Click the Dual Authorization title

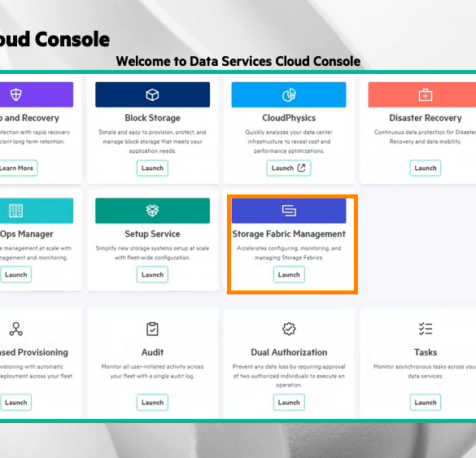tap(289, 352)
